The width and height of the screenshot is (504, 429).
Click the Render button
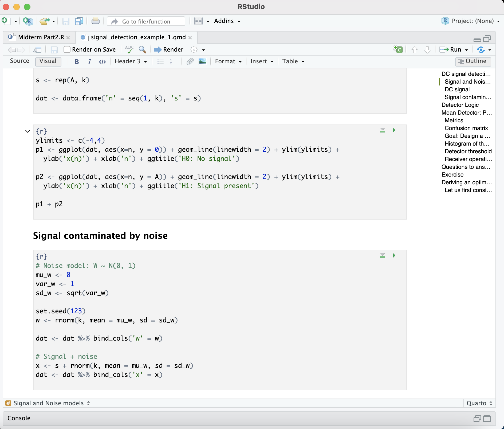coord(169,50)
